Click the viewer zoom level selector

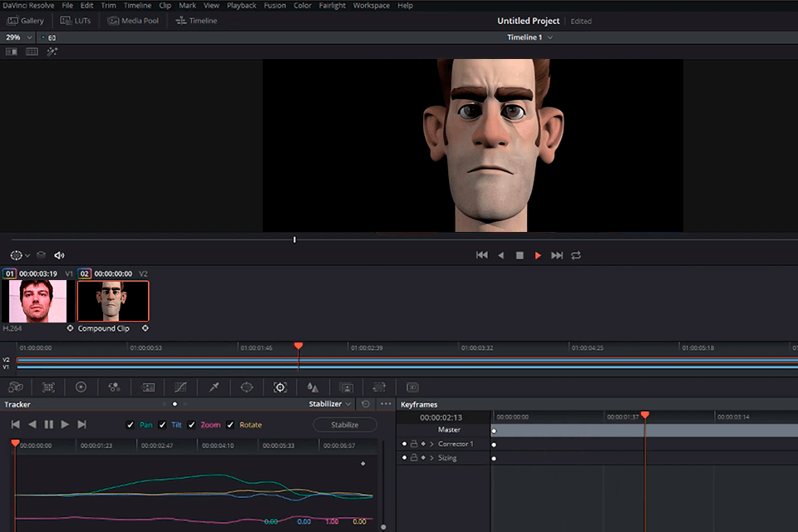pos(17,37)
